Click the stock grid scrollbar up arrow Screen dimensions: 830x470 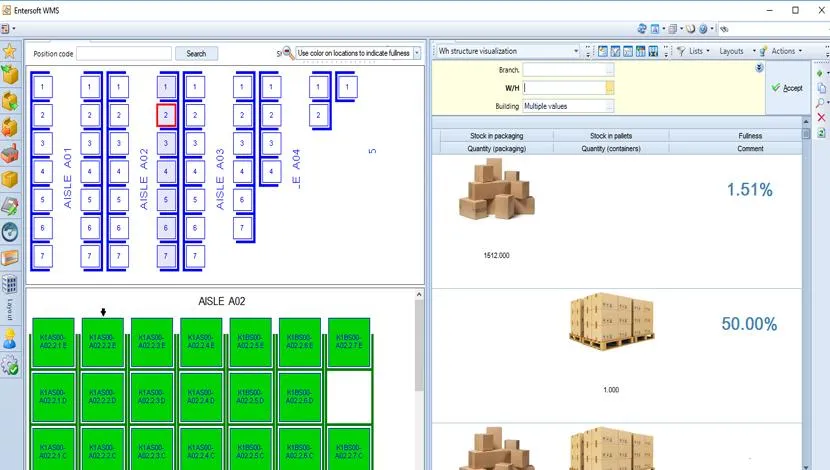pos(806,122)
